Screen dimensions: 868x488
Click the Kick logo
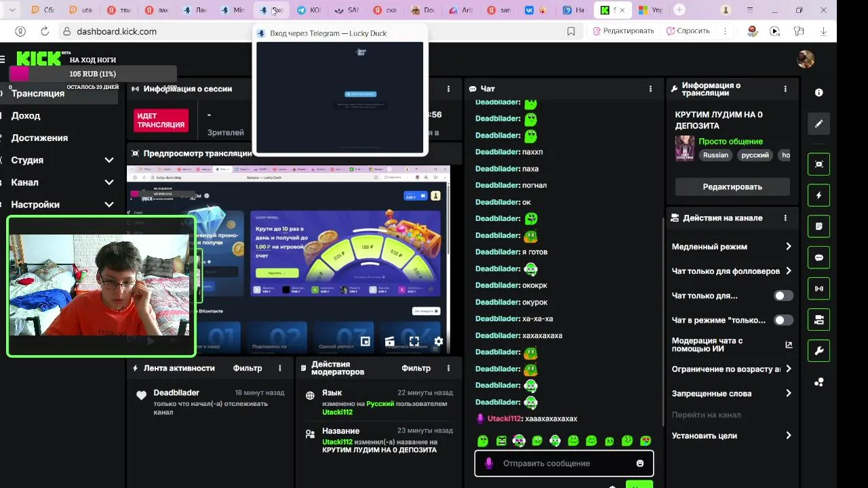point(40,59)
